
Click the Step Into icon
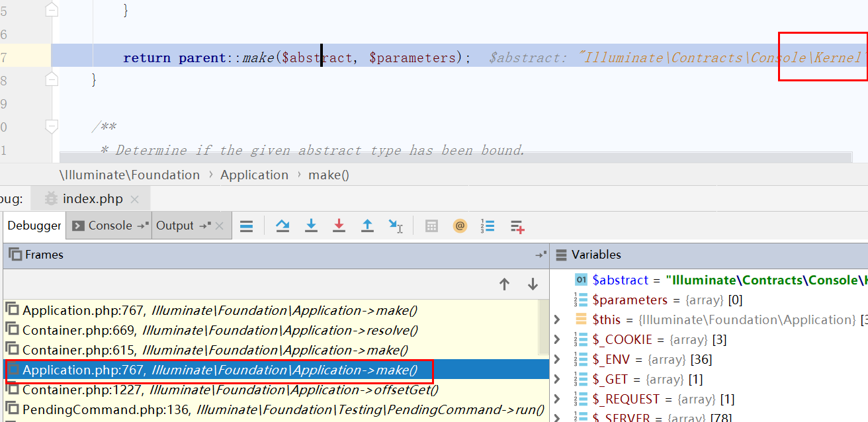tap(311, 226)
